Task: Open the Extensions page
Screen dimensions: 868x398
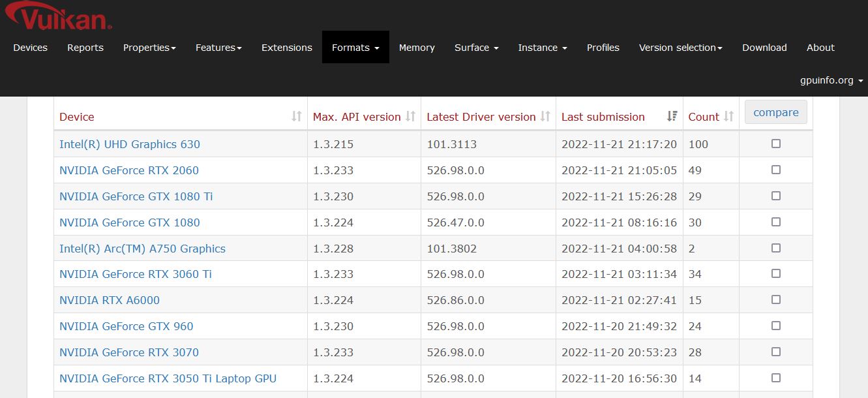Action: tap(287, 48)
